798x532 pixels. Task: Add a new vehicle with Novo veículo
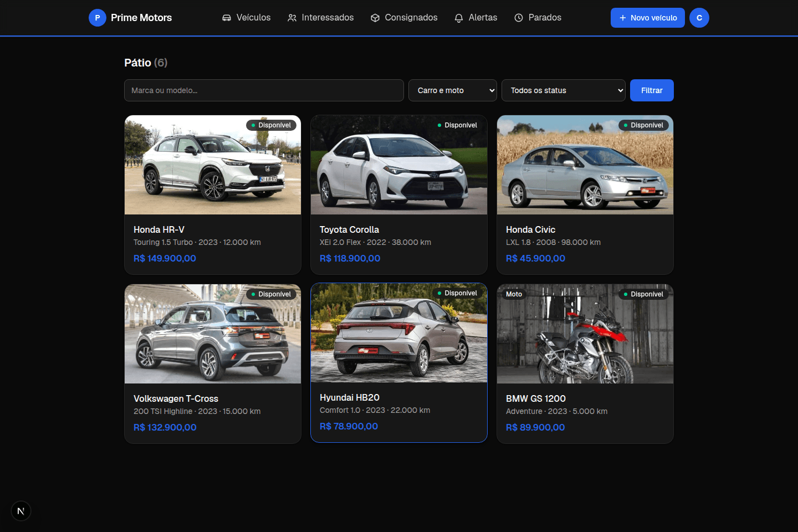pyautogui.click(x=648, y=18)
